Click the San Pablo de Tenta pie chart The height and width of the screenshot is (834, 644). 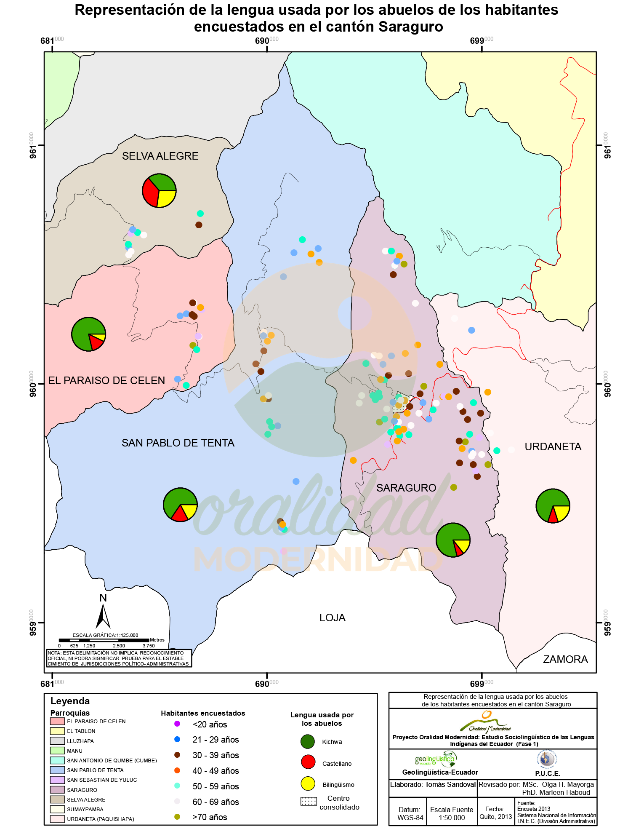180,505
